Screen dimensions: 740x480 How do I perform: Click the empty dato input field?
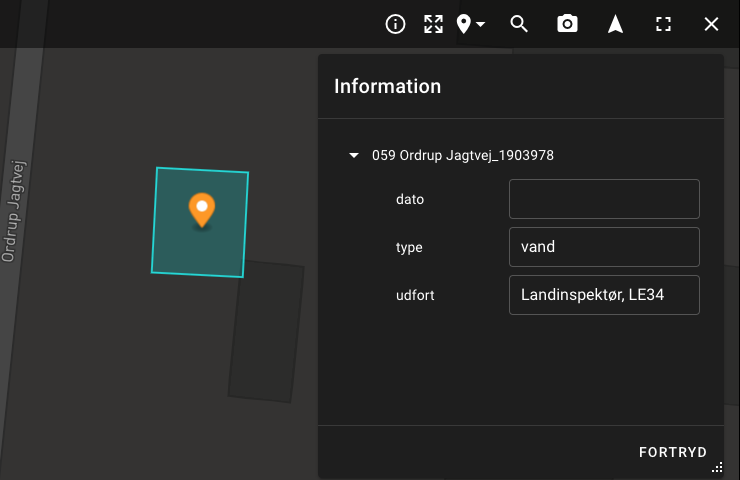(x=604, y=199)
